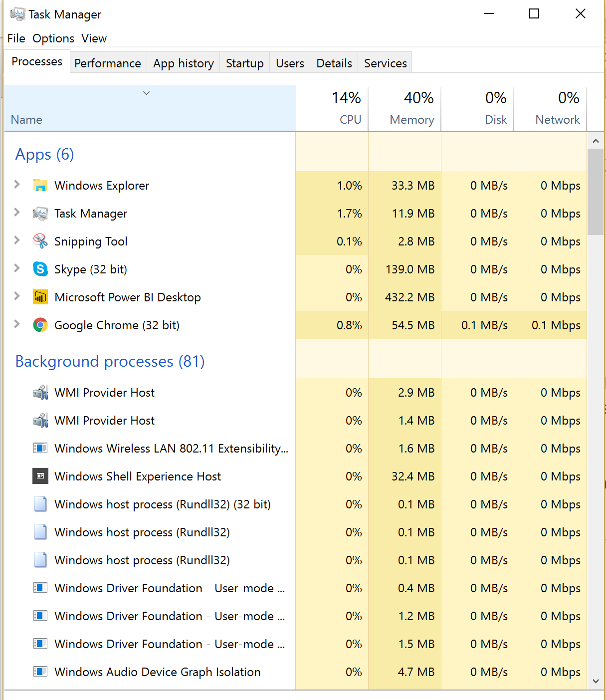Open the Options menu
Screen dimensions: 606x700
53,38
